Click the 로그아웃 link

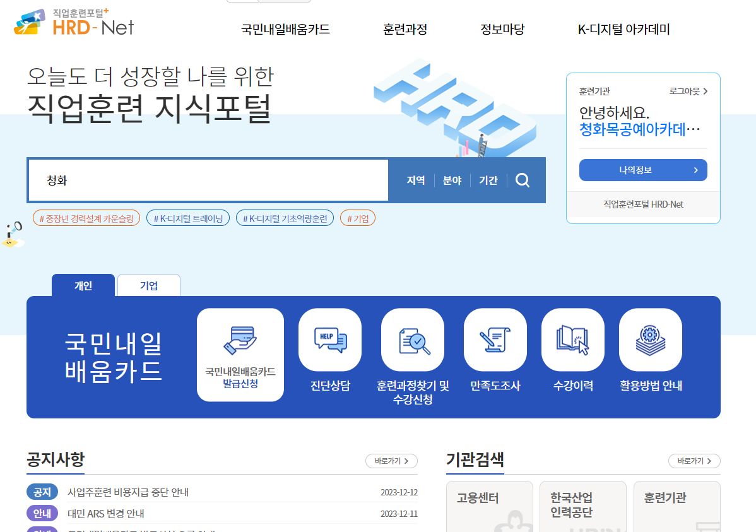[688, 91]
